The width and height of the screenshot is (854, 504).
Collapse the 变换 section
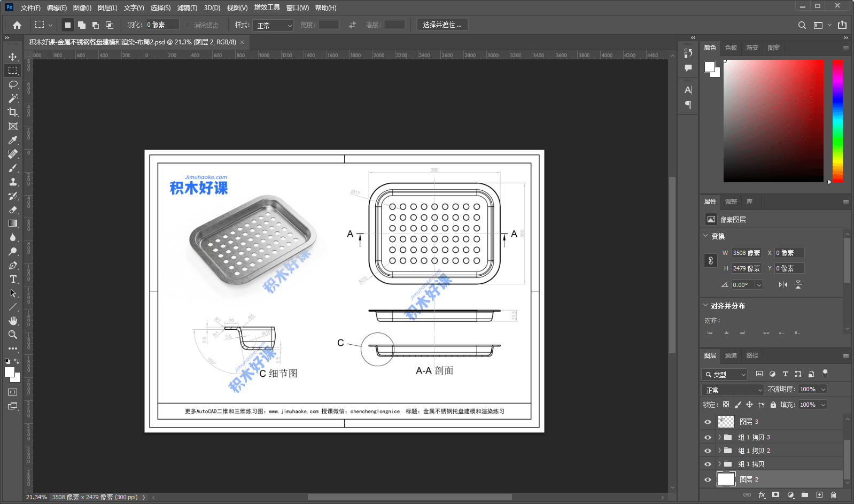pyautogui.click(x=705, y=236)
